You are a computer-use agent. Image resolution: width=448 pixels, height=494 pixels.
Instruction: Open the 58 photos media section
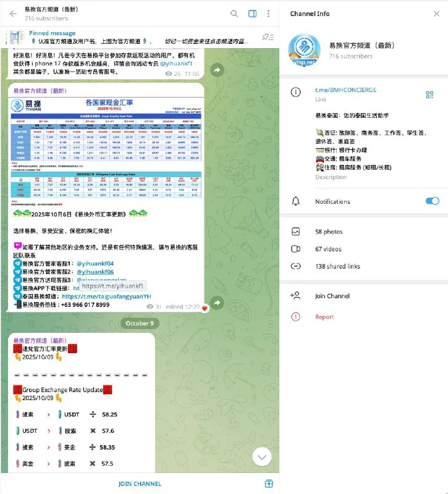pyautogui.click(x=328, y=232)
